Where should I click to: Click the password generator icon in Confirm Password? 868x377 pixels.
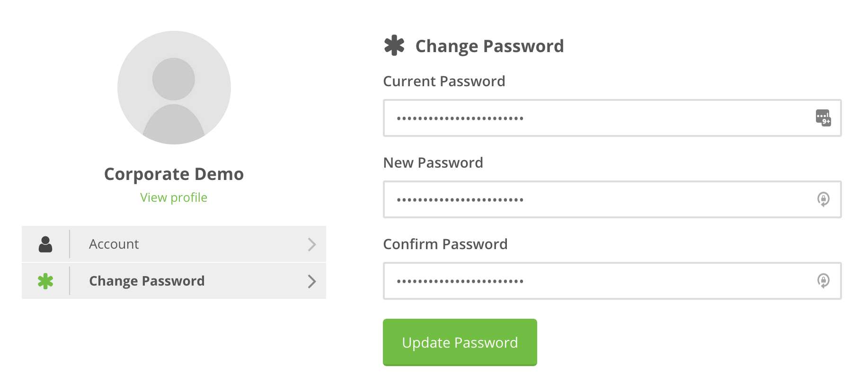click(x=823, y=280)
